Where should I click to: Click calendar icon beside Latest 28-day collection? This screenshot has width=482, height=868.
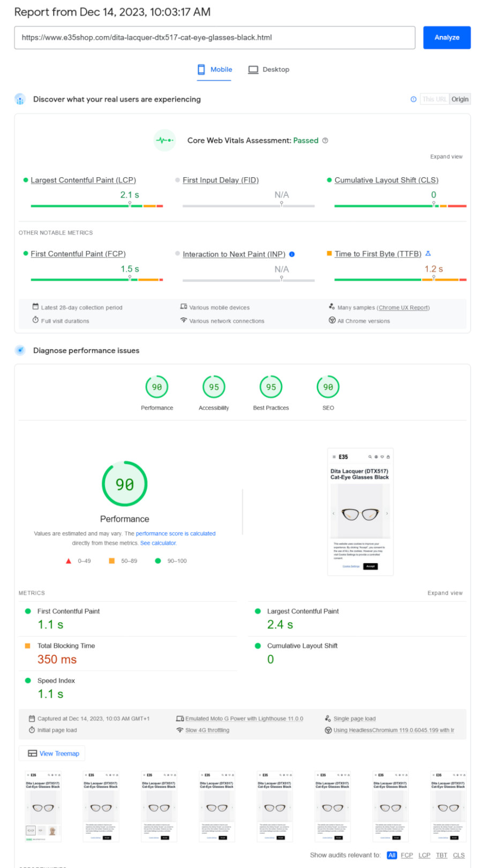point(35,307)
